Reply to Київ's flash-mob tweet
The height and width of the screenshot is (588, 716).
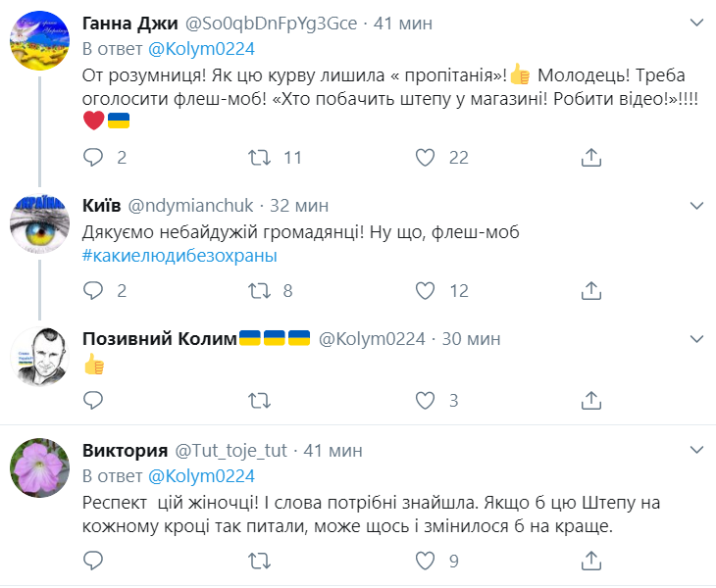(93, 290)
